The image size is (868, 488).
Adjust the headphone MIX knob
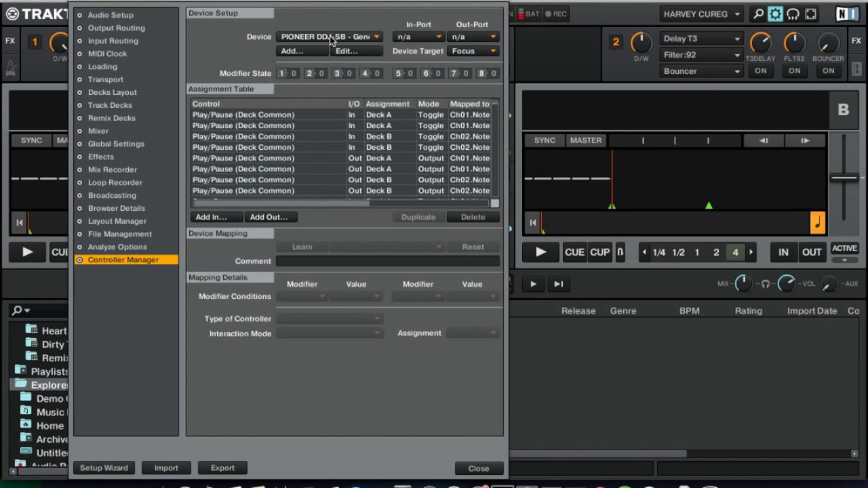pyautogui.click(x=743, y=284)
